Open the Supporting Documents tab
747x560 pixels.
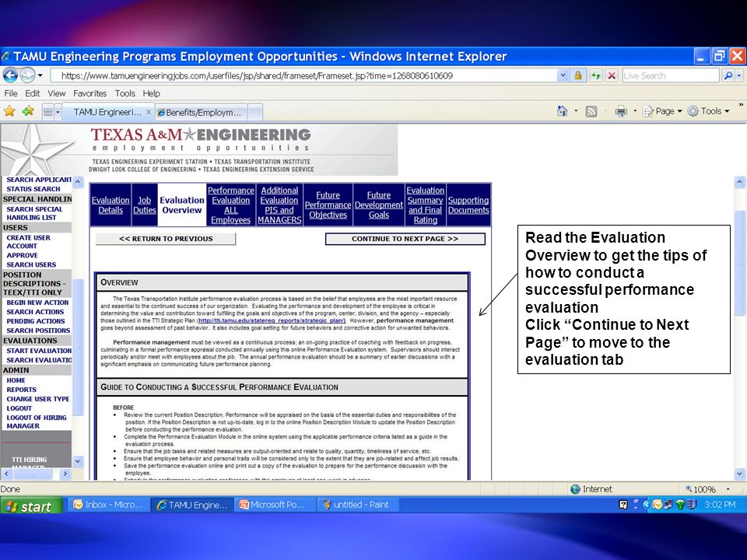[468, 205]
